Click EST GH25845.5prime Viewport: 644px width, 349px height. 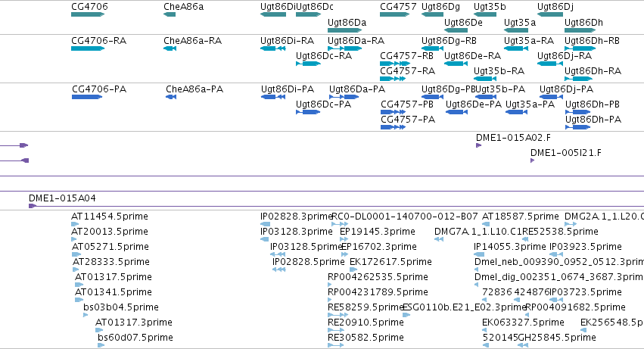[523, 345]
